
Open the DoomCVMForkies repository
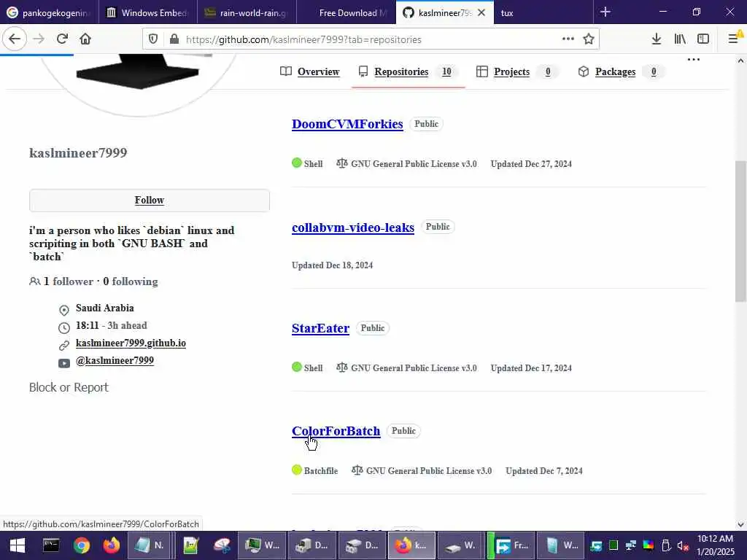tap(347, 124)
